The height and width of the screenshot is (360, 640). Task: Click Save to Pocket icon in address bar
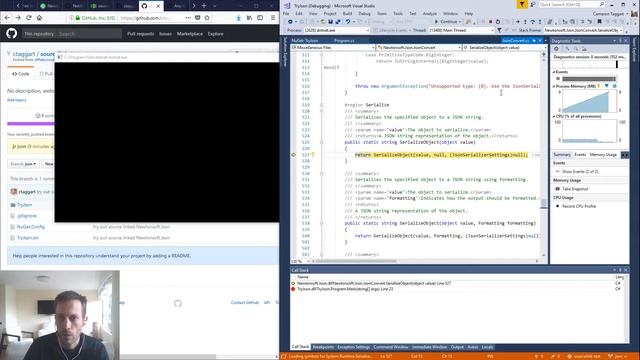(x=198, y=18)
